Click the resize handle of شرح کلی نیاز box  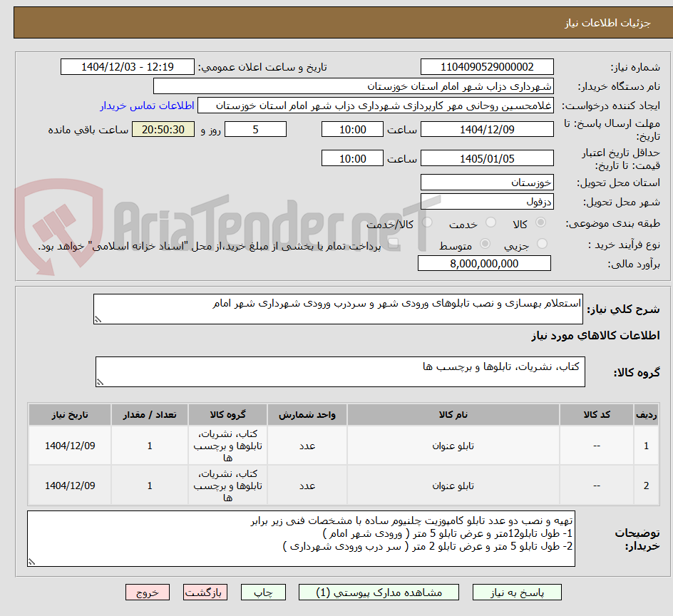click(98, 319)
